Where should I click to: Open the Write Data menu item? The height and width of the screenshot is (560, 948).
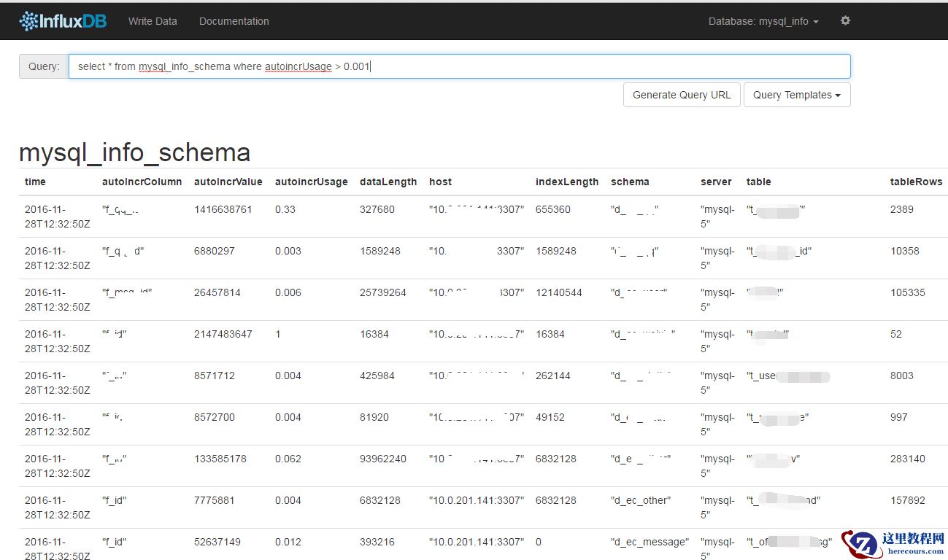pos(153,21)
